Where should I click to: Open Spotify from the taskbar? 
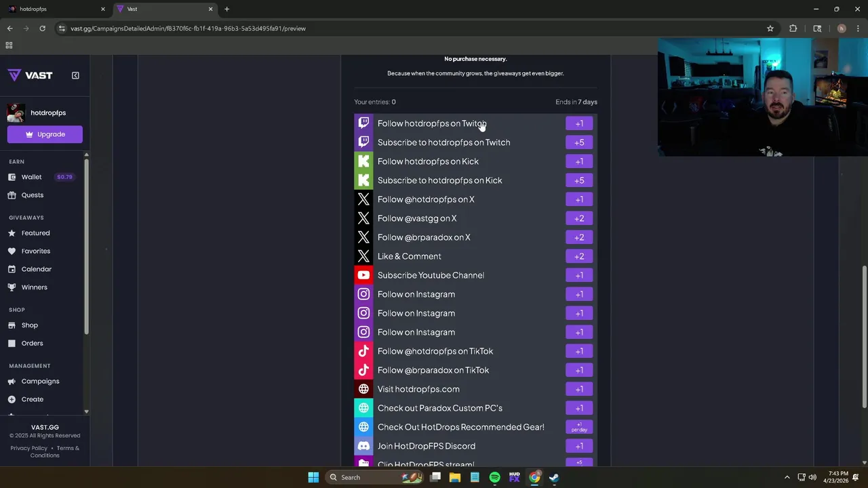pos(494,477)
